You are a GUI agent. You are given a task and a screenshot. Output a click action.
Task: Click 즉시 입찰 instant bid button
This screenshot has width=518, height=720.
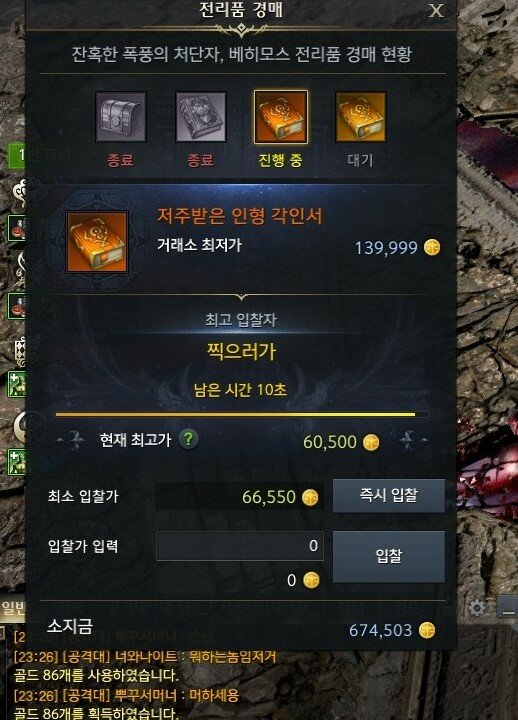coord(388,495)
